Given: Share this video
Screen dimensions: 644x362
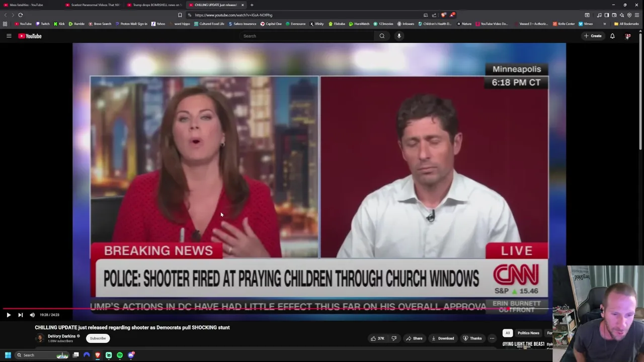Looking at the screenshot, I should tap(414, 338).
